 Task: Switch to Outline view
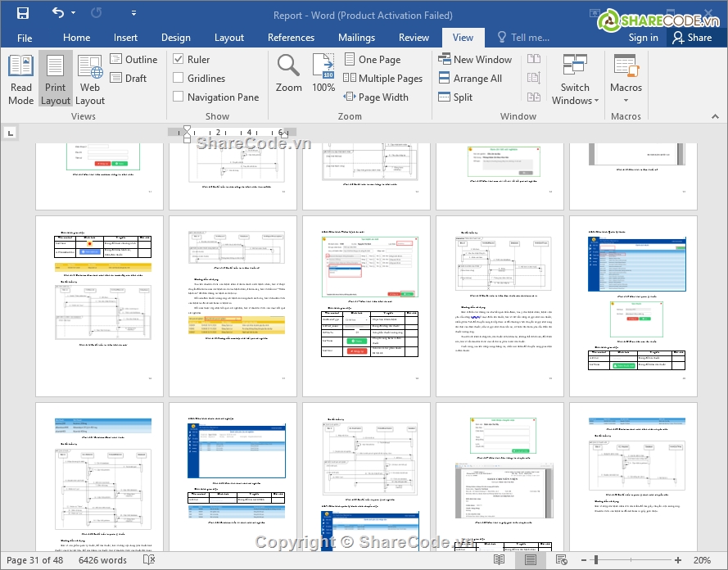coord(133,60)
